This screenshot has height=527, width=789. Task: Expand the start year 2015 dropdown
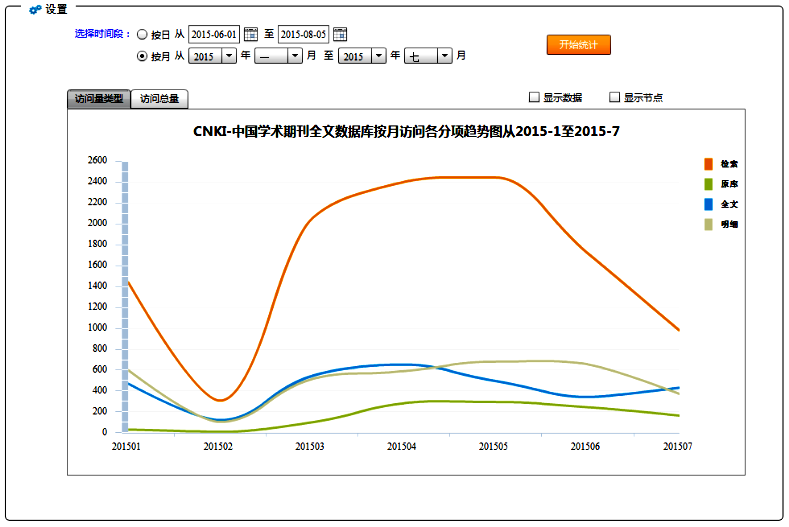[229, 57]
